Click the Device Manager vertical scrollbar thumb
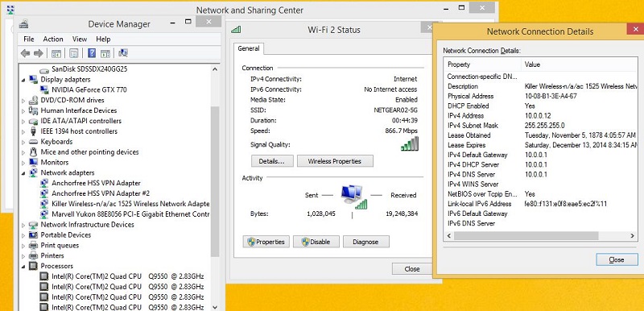Screen dimensions: 644x311 (x=215, y=180)
